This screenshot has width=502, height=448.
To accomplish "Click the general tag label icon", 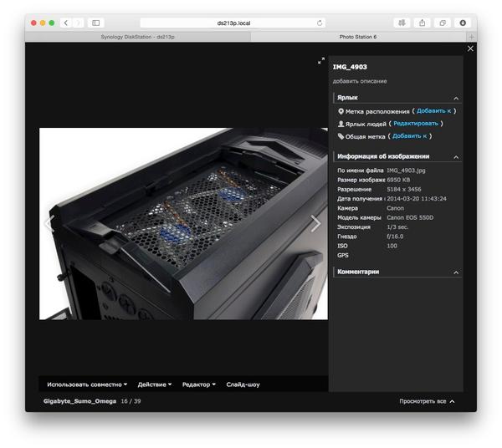I will tap(341, 136).
